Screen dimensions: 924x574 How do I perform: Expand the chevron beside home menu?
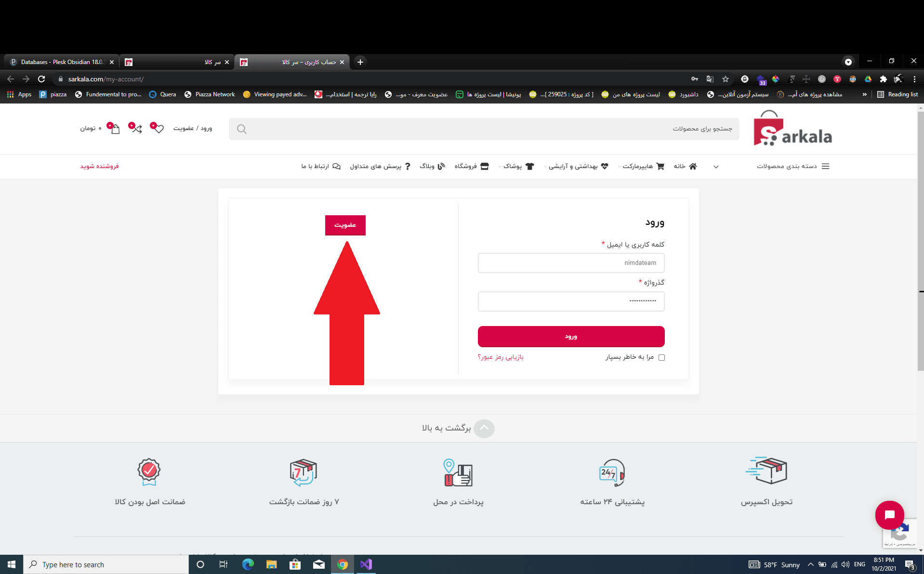716,167
